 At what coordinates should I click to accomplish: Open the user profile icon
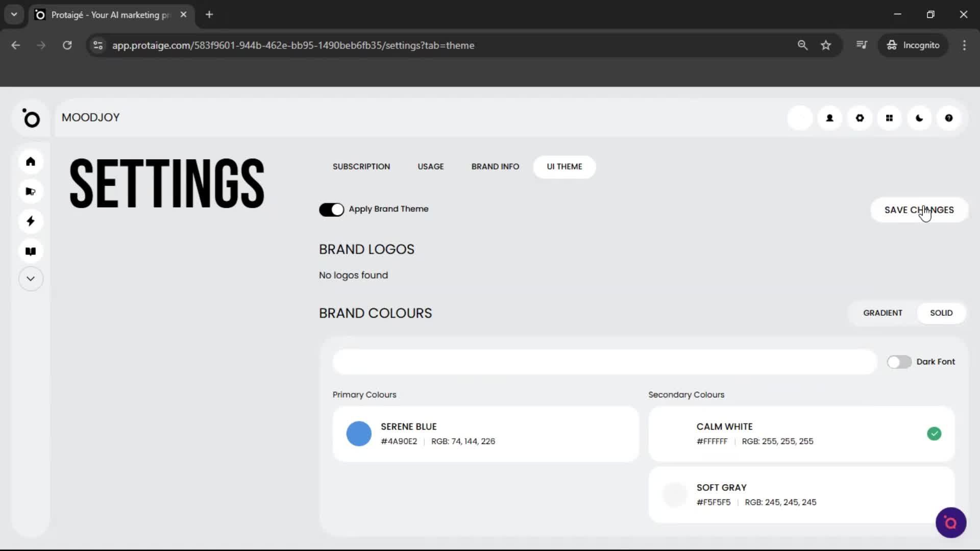click(829, 118)
